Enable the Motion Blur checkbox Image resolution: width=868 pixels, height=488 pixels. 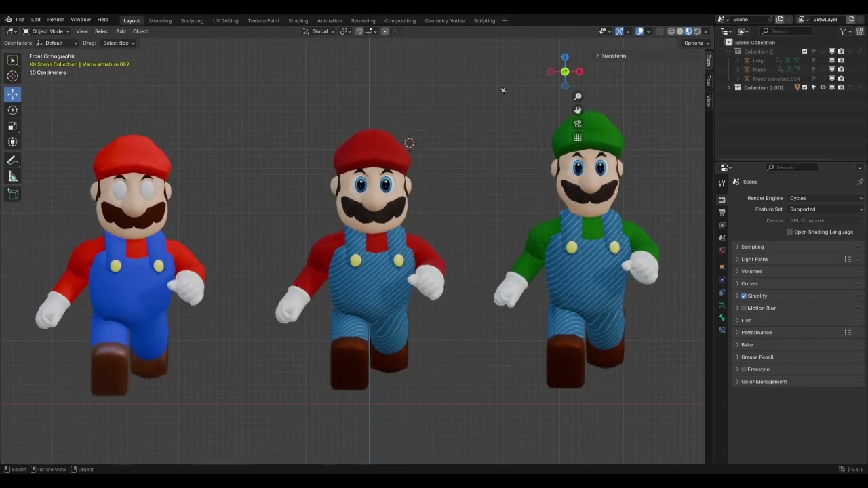click(x=744, y=308)
